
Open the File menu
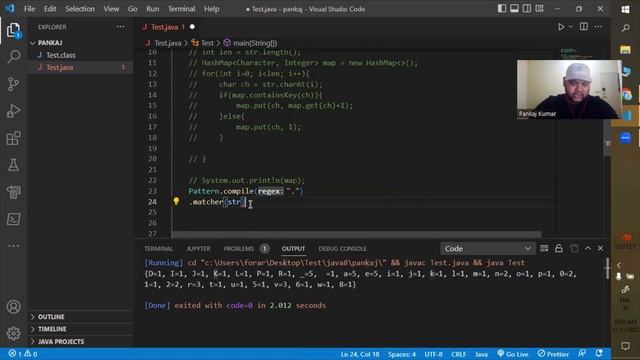(x=29, y=9)
